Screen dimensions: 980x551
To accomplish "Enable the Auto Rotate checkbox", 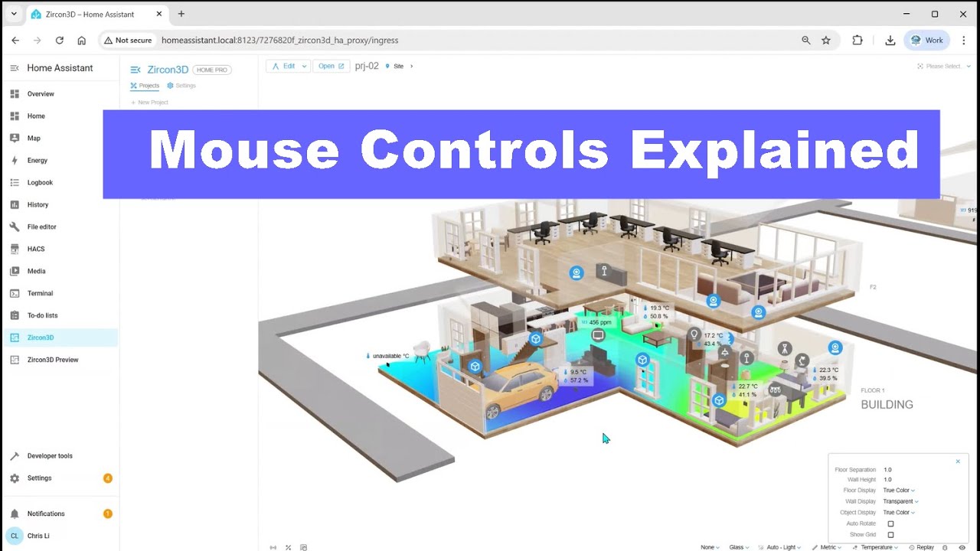I will click(x=890, y=524).
